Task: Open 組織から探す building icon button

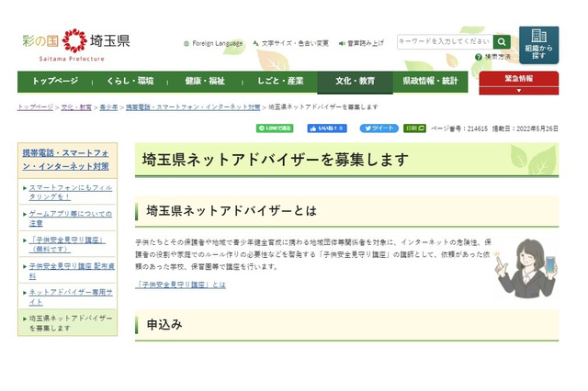Action: 538,45
